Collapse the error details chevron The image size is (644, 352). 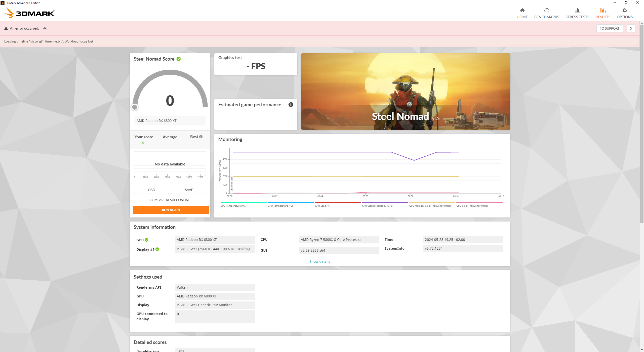[45, 28]
